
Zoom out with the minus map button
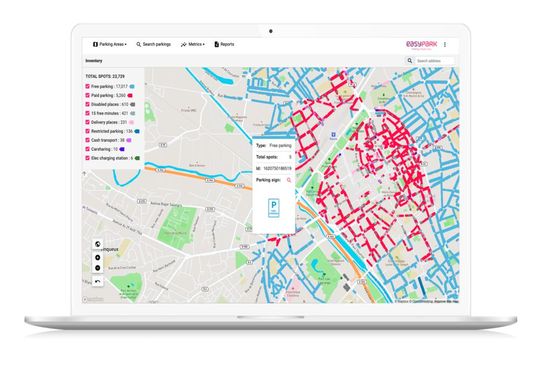point(98,268)
